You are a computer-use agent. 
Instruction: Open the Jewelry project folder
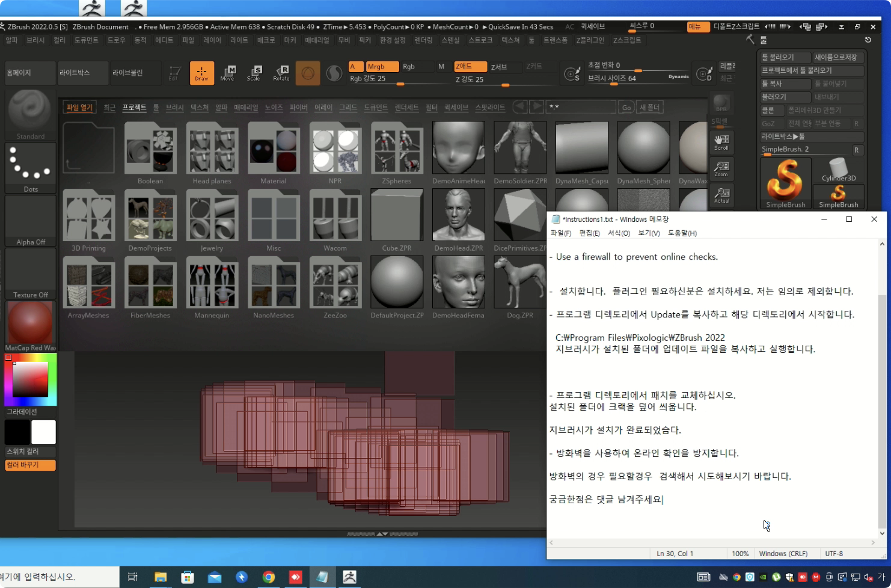(x=212, y=220)
